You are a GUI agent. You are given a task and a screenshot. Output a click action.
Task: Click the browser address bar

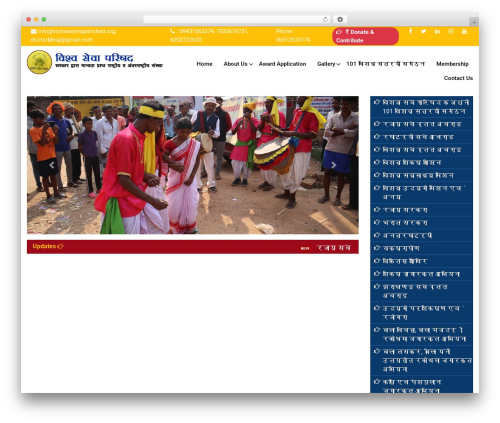[x=237, y=19]
